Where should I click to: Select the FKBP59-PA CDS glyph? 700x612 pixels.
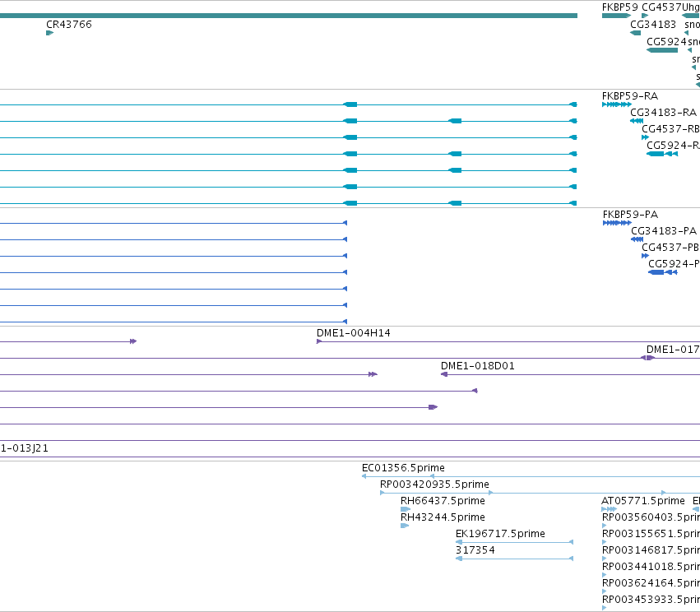tap(617, 223)
